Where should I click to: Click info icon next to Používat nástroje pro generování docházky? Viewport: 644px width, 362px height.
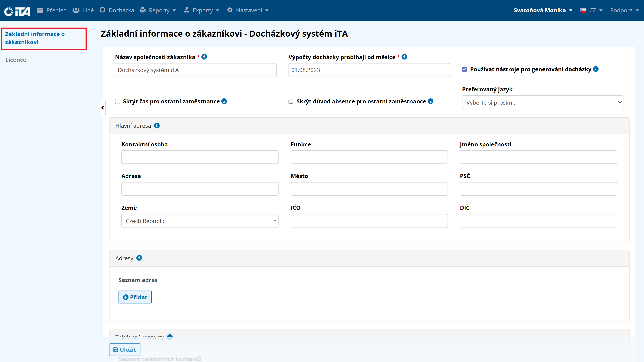click(x=596, y=69)
